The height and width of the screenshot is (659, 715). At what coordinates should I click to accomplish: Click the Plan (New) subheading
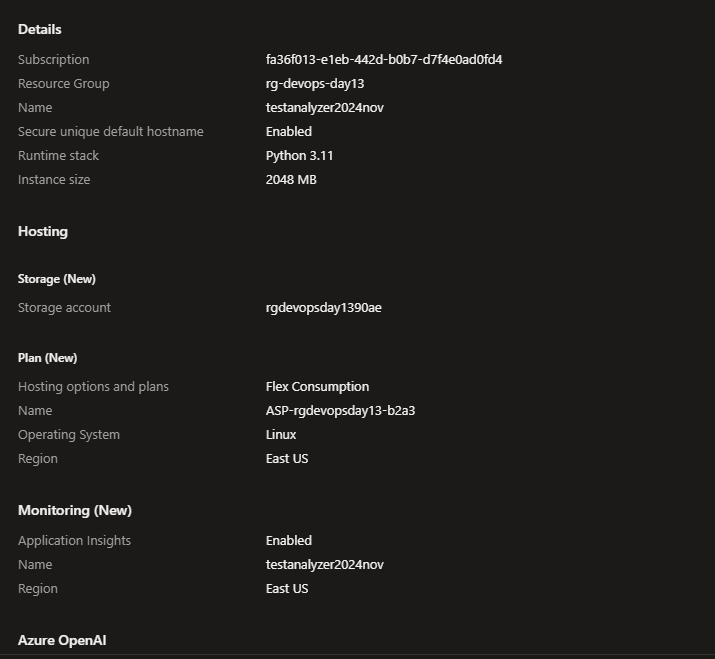pyautogui.click(x=47, y=358)
